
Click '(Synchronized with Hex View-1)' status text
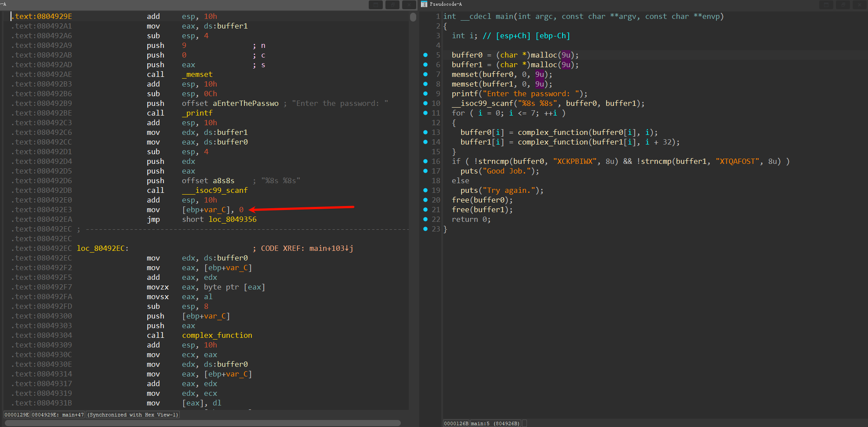coord(133,415)
